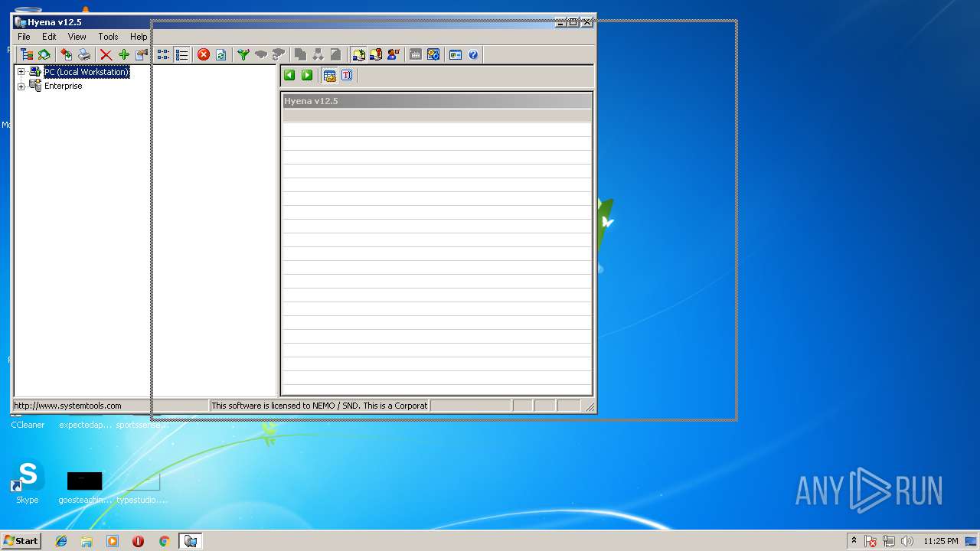
Task: Click the Hyena taskbar button
Action: click(x=190, y=541)
